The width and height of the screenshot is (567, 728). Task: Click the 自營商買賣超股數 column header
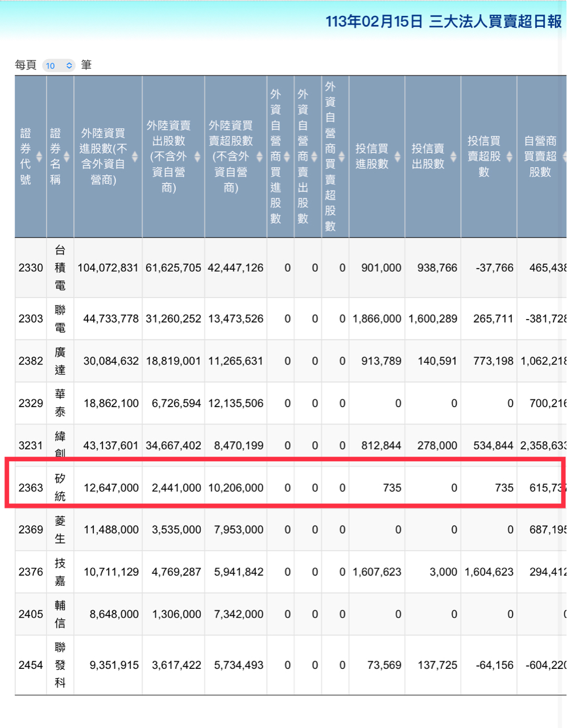coord(542,156)
